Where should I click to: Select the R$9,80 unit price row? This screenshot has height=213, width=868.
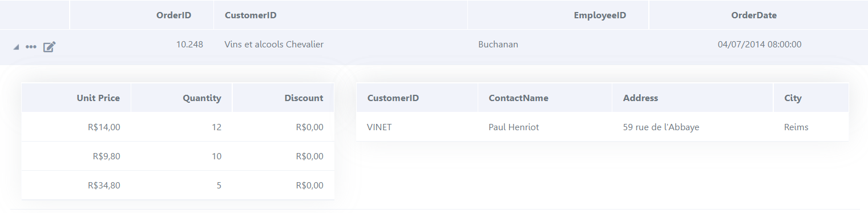click(x=177, y=156)
